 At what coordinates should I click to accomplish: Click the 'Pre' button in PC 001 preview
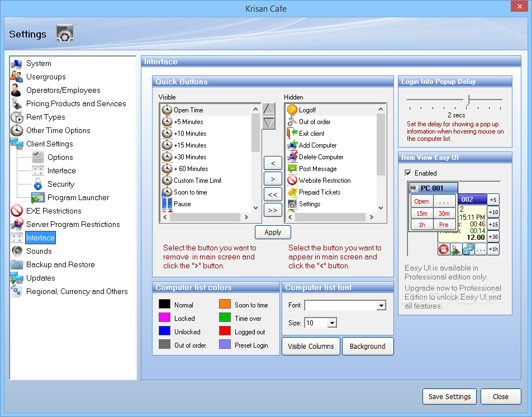pyautogui.click(x=444, y=225)
